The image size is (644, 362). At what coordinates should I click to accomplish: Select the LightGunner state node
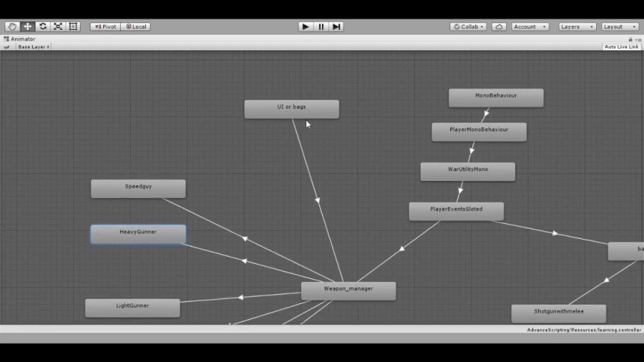point(132,308)
